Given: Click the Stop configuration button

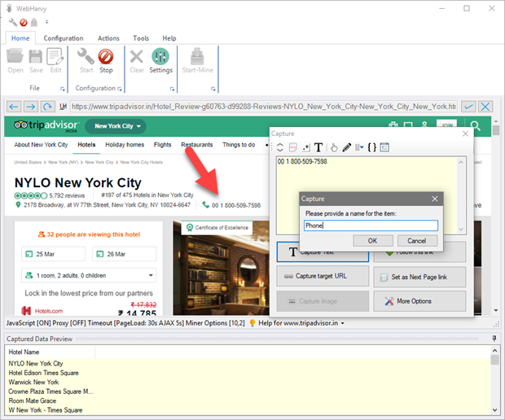Looking at the screenshot, I should click(x=106, y=60).
